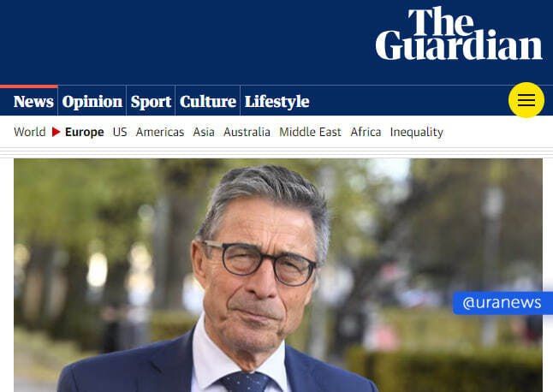The width and height of the screenshot is (553, 392).
Task: Select the Europe subsection link
Action: point(84,132)
